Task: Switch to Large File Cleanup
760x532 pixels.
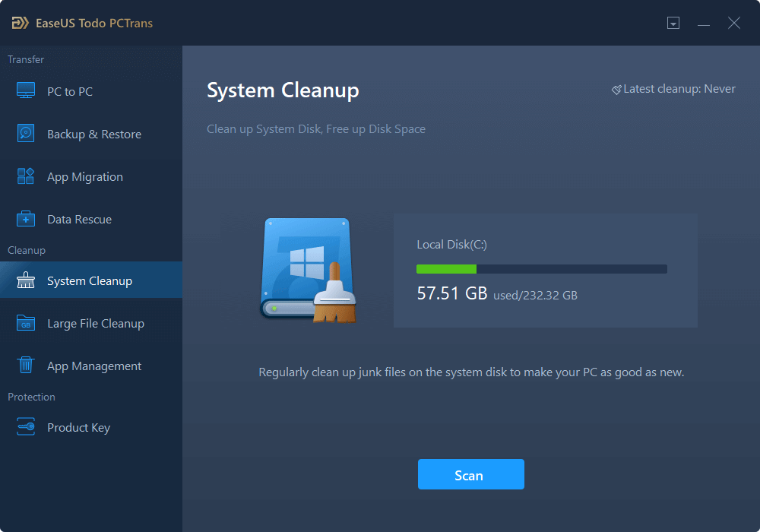Action: pyautogui.click(x=91, y=323)
